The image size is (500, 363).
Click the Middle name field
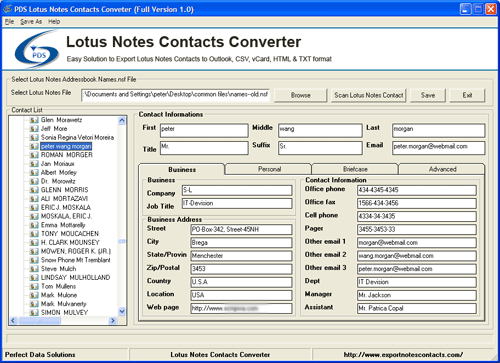pos(320,130)
